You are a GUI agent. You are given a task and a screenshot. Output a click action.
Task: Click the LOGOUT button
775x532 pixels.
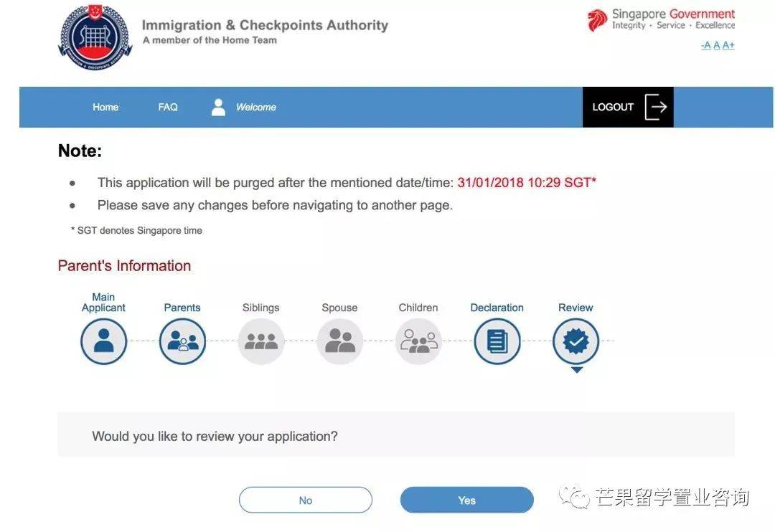tap(613, 106)
